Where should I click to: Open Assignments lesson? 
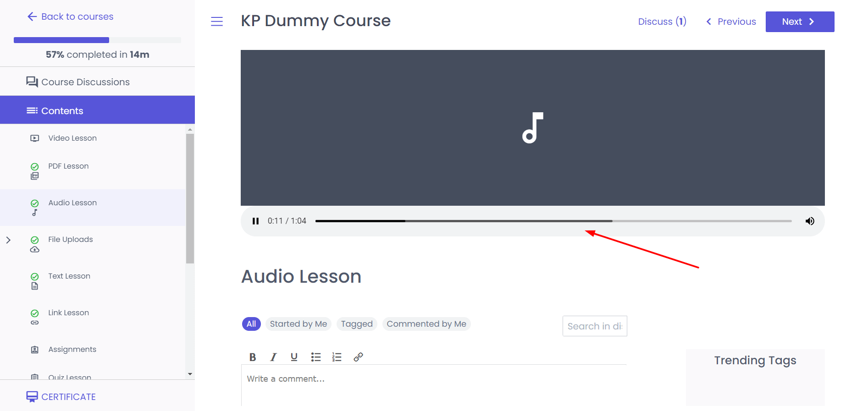tap(72, 349)
